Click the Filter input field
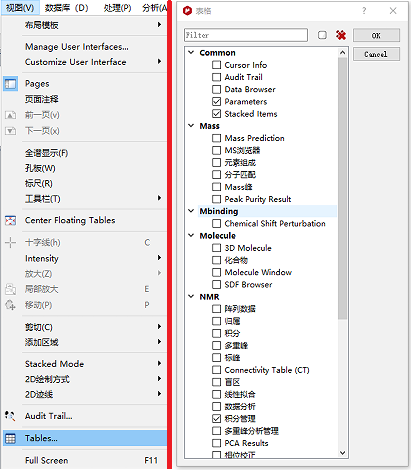 click(x=246, y=35)
